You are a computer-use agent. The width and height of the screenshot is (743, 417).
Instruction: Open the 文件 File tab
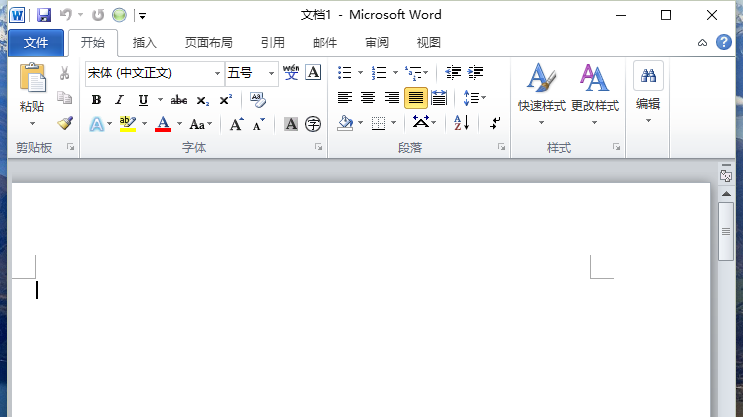point(36,43)
